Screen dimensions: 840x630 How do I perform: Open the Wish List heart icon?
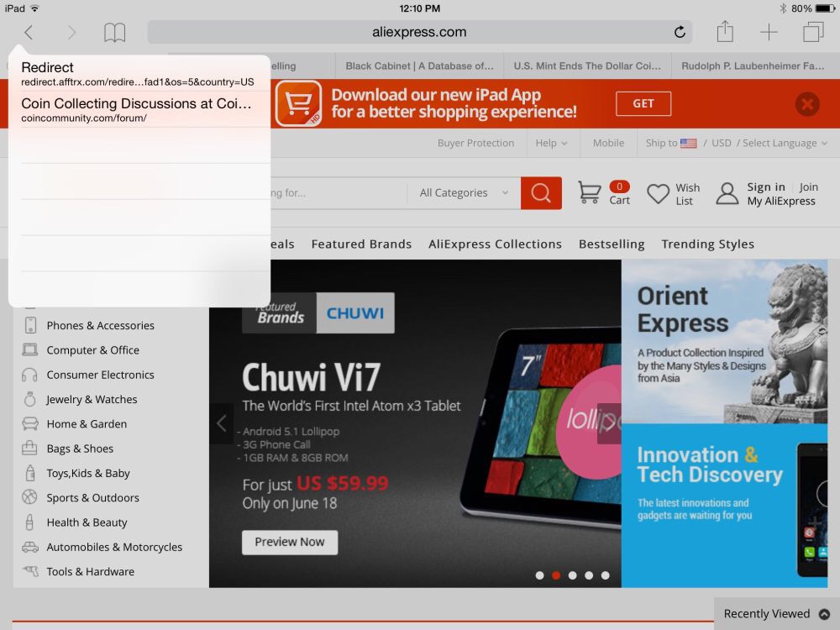658,193
